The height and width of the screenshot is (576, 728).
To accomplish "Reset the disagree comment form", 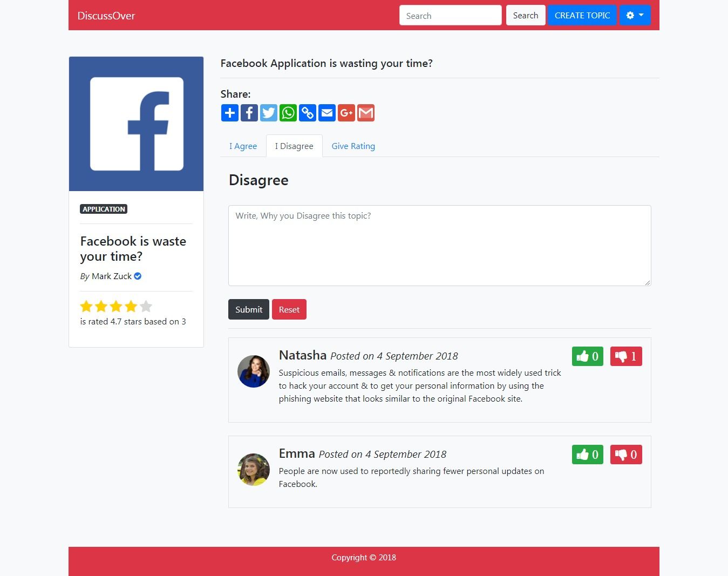I will pyautogui.click(x=289, y=309).
